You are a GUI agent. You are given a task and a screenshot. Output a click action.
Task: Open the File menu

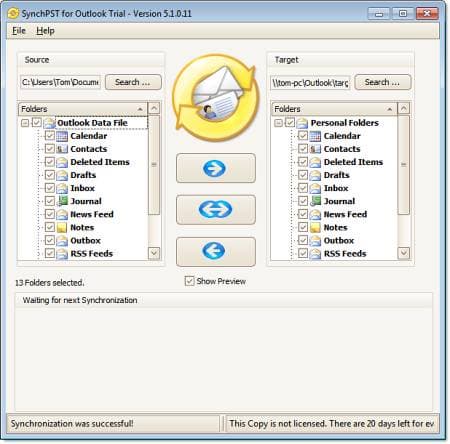tap(19, 31)
